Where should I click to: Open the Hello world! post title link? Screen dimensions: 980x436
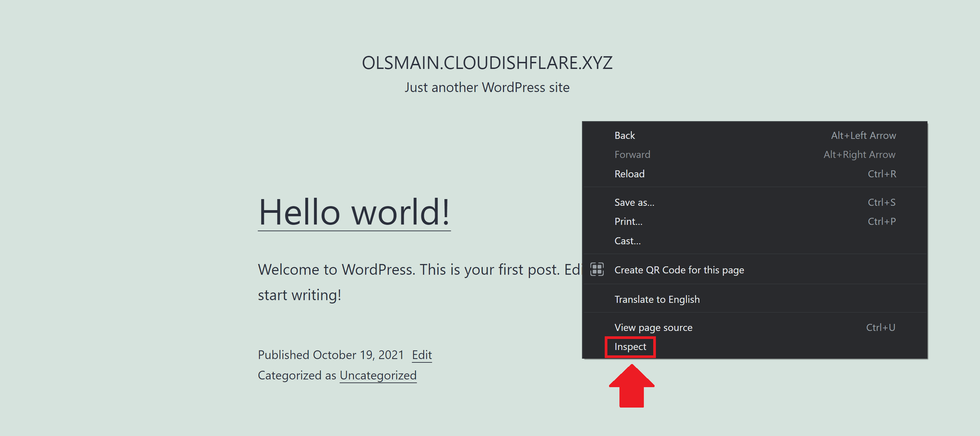(354, 212)
